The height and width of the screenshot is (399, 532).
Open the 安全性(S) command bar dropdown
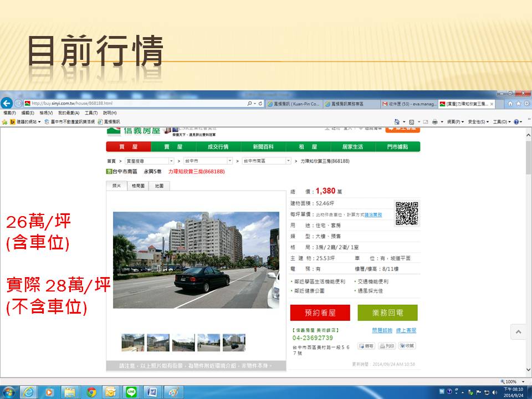(477, 122)
